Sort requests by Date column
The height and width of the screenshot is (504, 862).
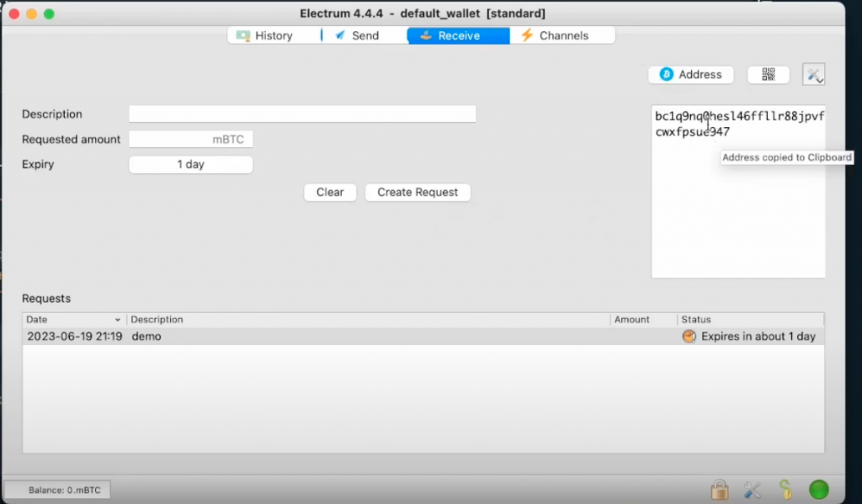click(74, 320)
